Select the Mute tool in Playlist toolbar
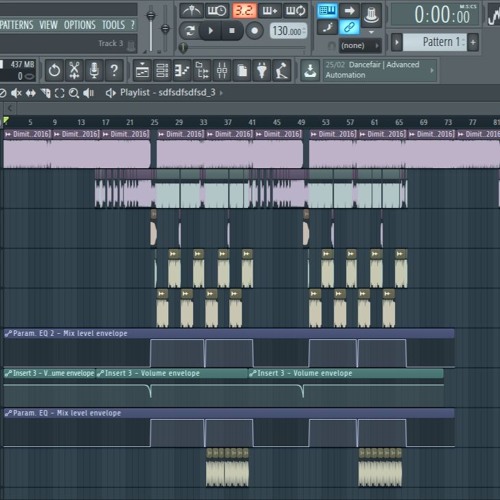 16,93
